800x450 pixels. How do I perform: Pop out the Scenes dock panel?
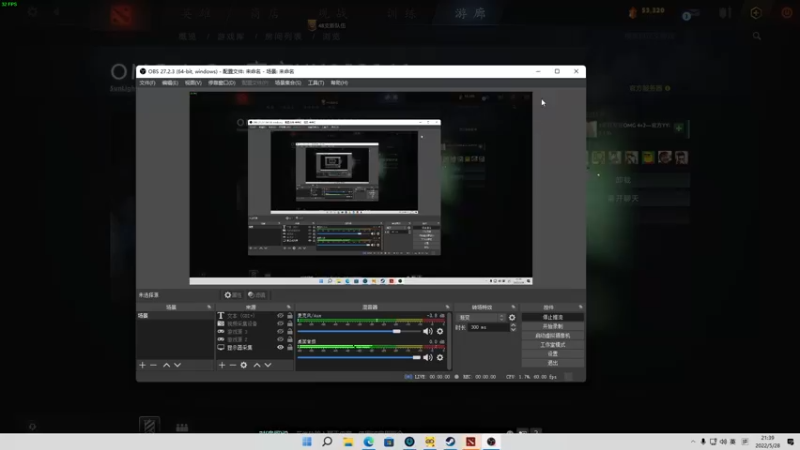[x=209, y=307]
